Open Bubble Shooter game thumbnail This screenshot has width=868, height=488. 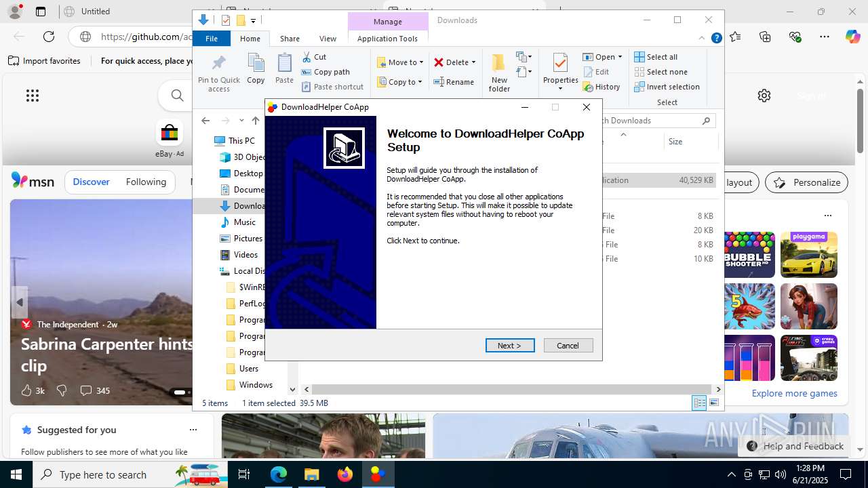tap(749, 255)
